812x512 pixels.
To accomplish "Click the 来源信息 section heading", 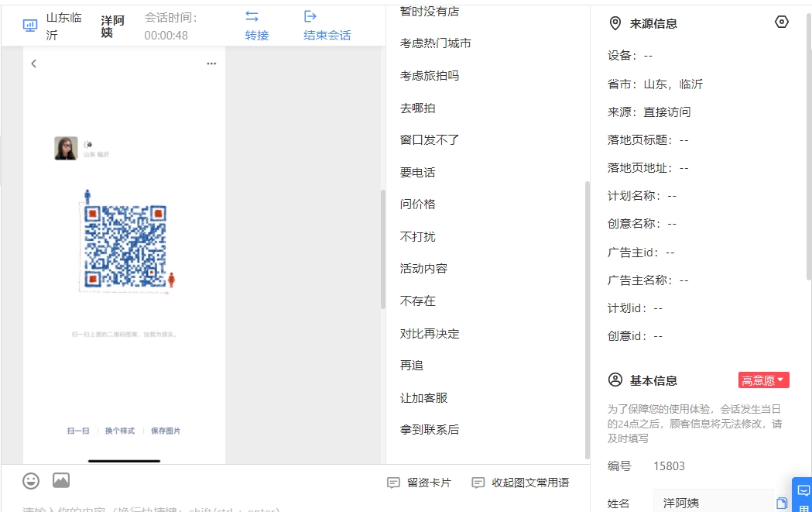I will click(653, 23).
